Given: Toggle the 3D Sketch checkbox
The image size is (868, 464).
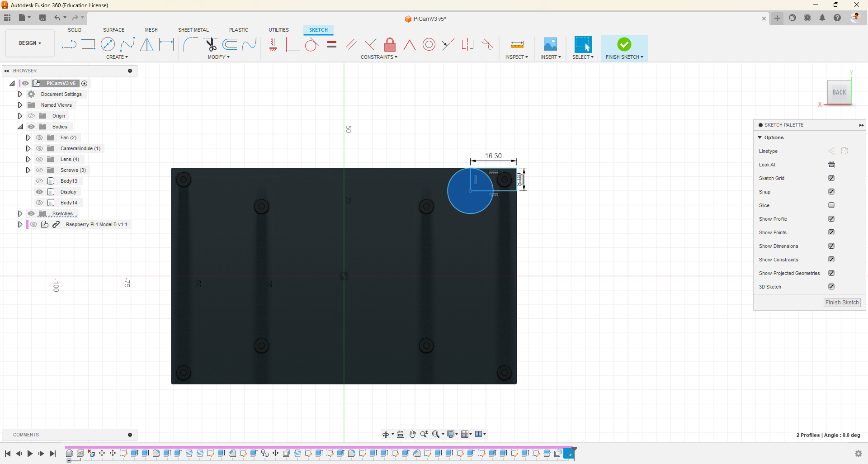Looking at the screenshot, I should (x=831, y=287).
